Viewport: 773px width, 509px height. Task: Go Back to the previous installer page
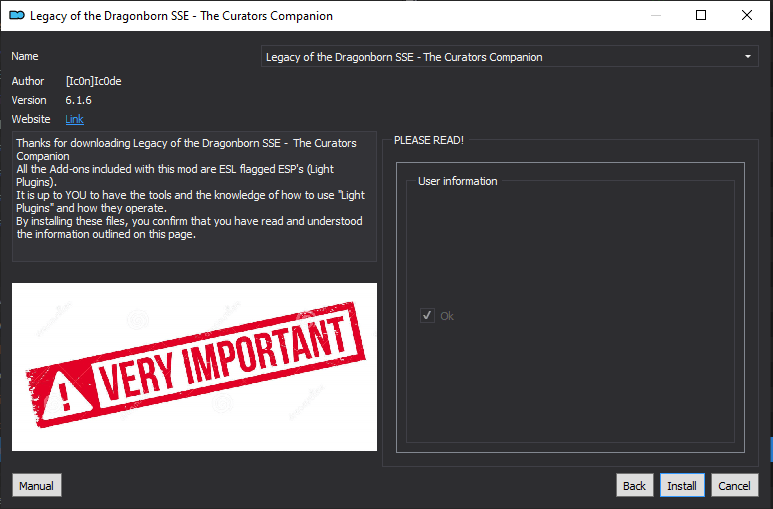pyautogui.click(x=634, y=486)
